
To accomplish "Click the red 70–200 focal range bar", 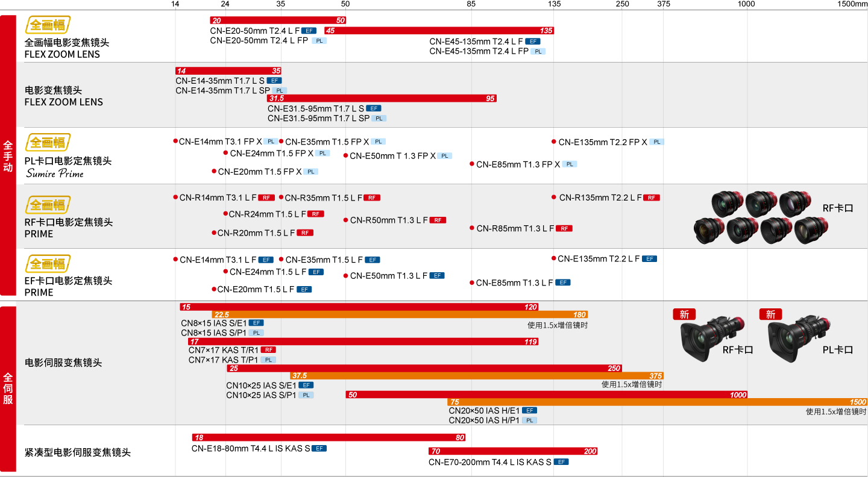I will [513, 451].
